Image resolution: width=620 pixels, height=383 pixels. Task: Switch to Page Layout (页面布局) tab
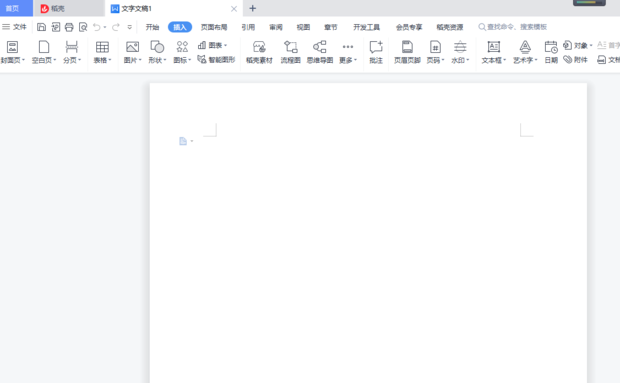tap(214, 27)
